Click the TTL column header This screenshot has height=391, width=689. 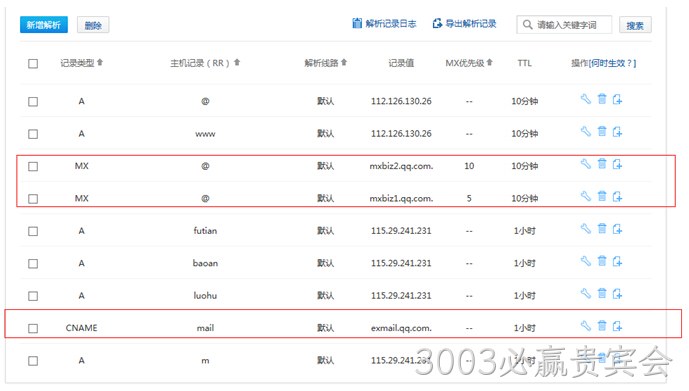pos(525,63)
